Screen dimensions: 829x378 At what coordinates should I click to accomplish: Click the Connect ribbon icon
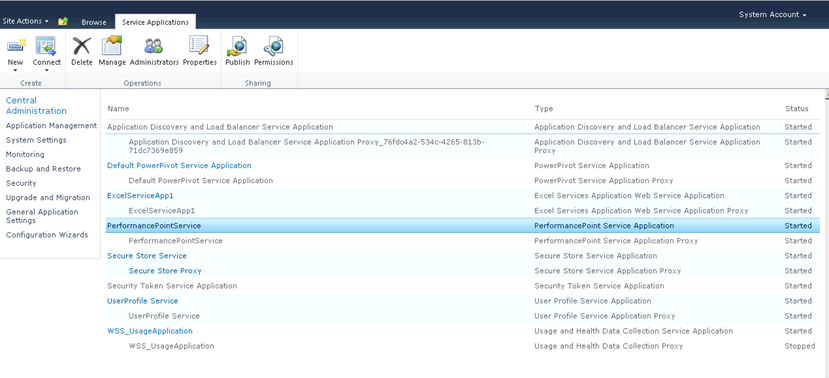pyautogui.click(x=46, y=47)
